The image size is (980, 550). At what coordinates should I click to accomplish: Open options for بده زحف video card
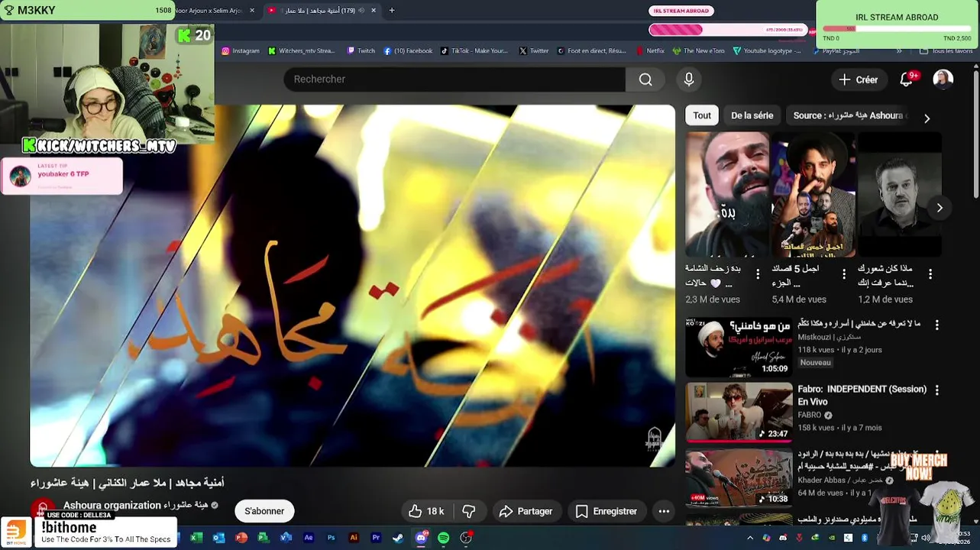pyautogui.click(x=757, y=273)
